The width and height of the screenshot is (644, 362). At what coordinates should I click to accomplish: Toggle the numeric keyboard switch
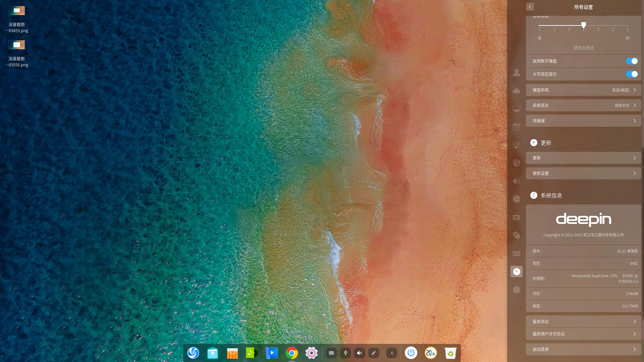click(x=632, y=61)
